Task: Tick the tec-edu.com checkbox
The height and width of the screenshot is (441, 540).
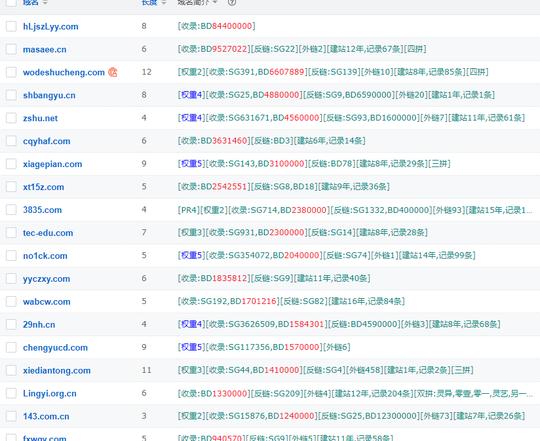Action: point(11,233)
